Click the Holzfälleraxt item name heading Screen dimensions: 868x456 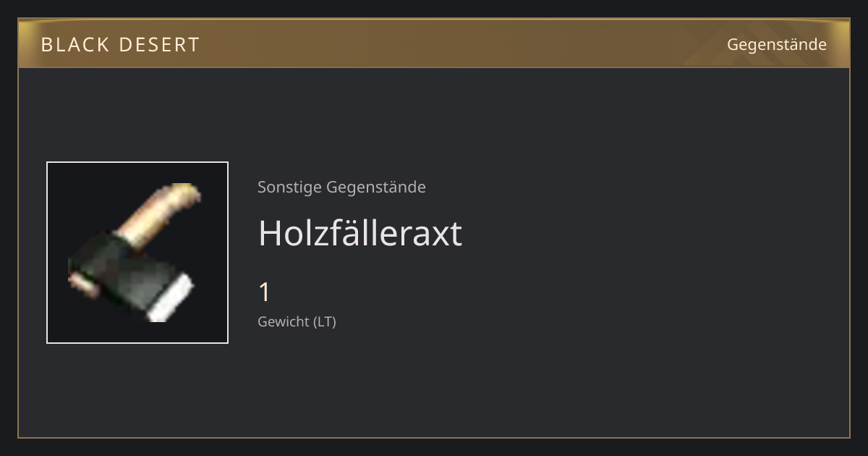359,233
